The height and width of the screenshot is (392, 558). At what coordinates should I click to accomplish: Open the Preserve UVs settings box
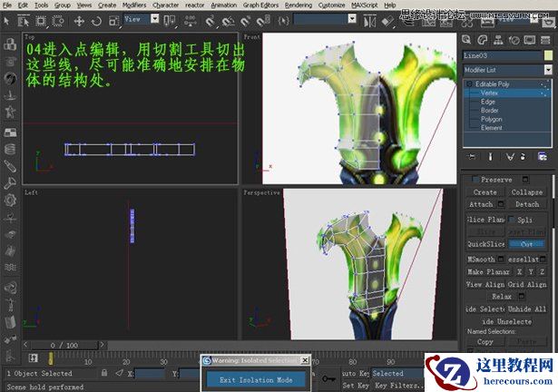pos(525,179)
